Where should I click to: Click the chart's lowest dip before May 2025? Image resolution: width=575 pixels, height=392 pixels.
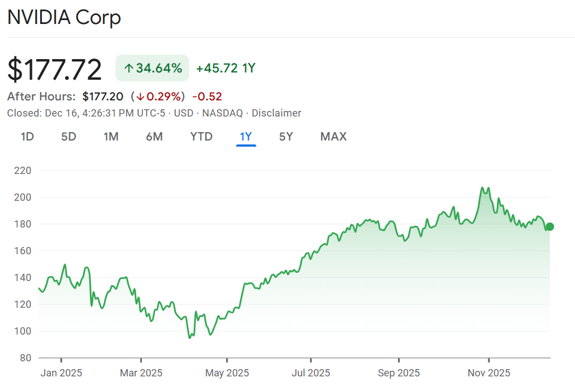click(x=190, y=337)
